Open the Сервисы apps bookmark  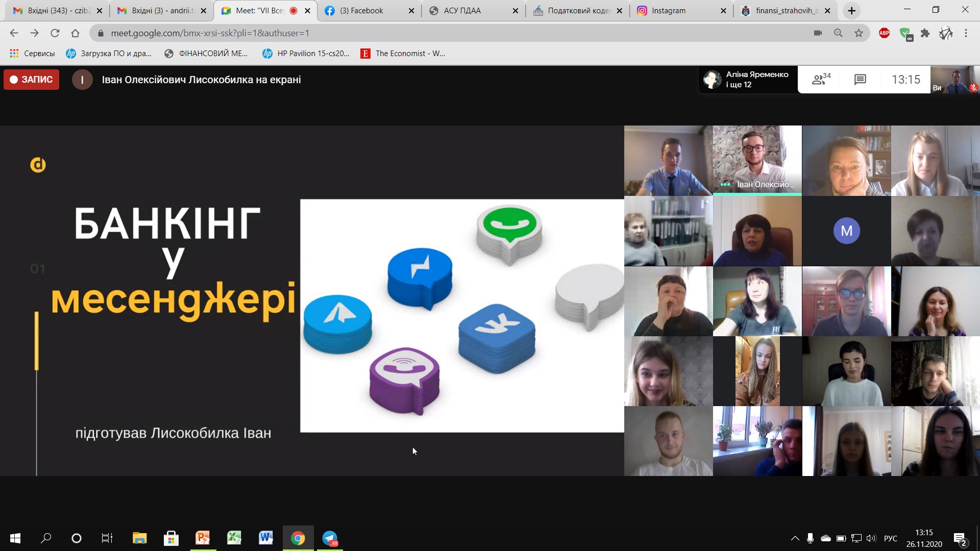click(32, 54)
